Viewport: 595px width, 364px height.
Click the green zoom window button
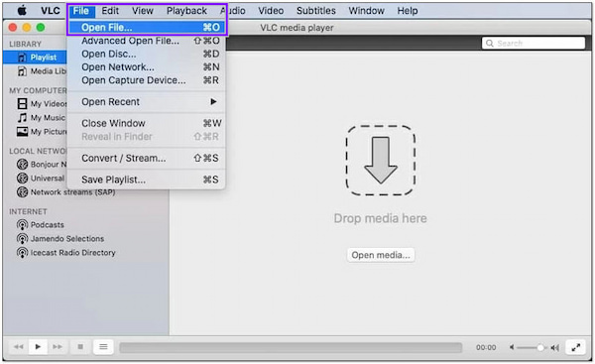(x=41, y=28)
